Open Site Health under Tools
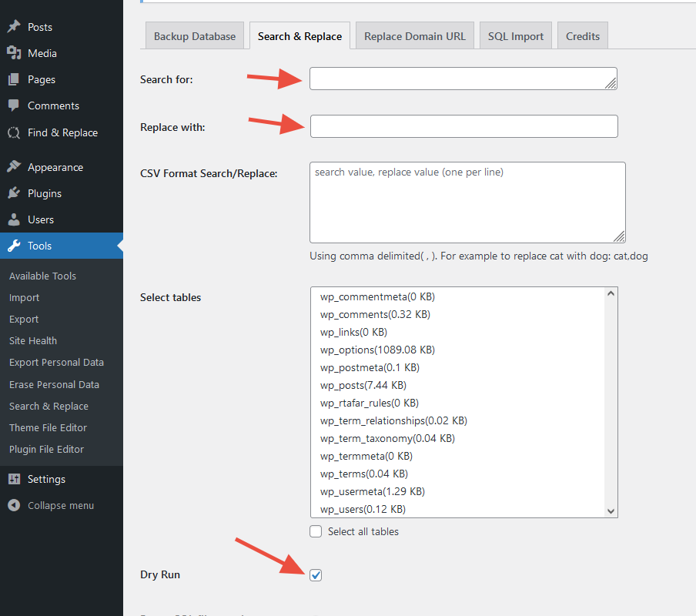 click(33, 340)
